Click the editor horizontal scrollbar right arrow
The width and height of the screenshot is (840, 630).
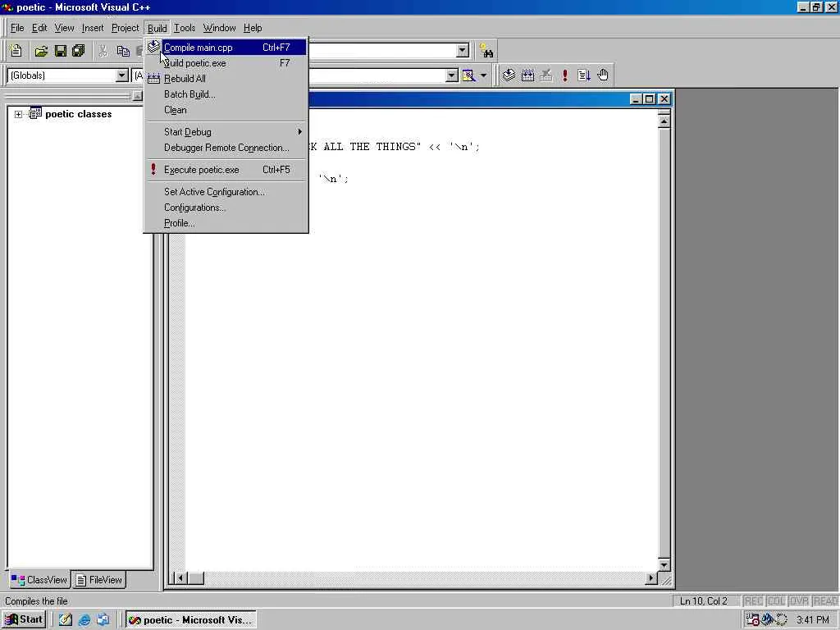(x=651, y=578)
